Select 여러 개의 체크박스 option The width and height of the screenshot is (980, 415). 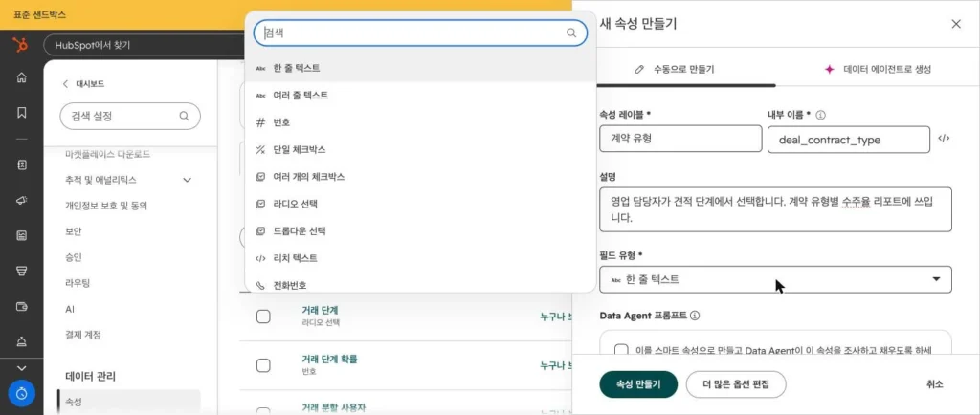coord(420,177)
